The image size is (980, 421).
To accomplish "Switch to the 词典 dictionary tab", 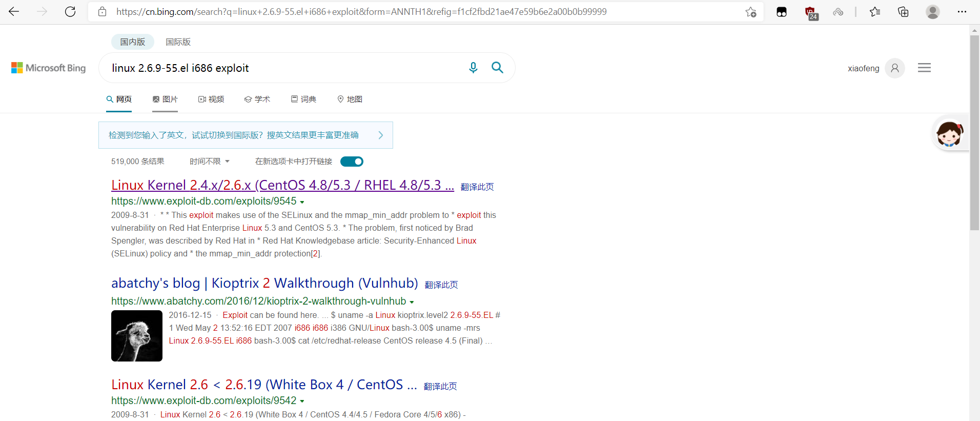I will click(x=303, y=99).
